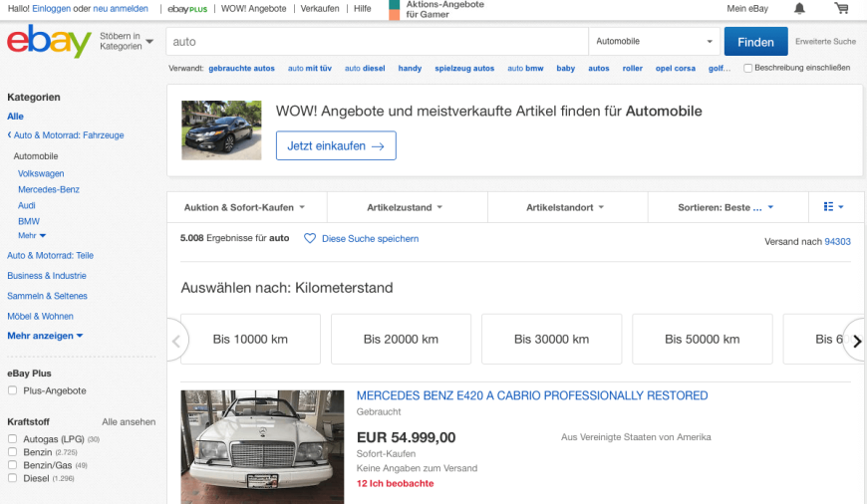The height and width of the screenshot is (504, 867).
Task: Select Volkswagen brand category
Action: tap(41, 173)
